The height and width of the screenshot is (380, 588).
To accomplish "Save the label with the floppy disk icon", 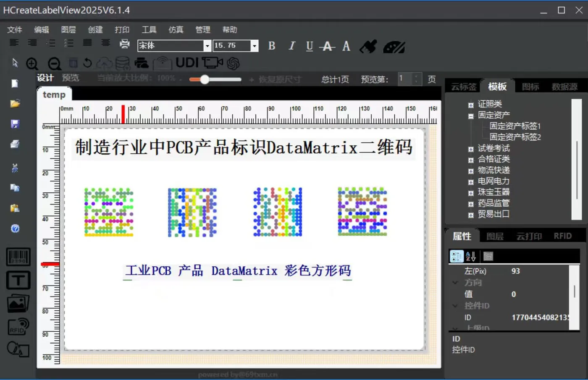I will (15, 124).
